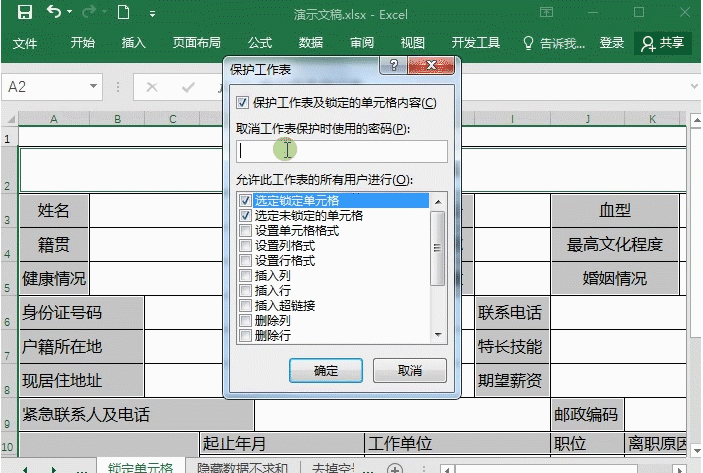703x473 pixels.
Task: Check the 插入超链接 permission checkbox
Action: 245,306
